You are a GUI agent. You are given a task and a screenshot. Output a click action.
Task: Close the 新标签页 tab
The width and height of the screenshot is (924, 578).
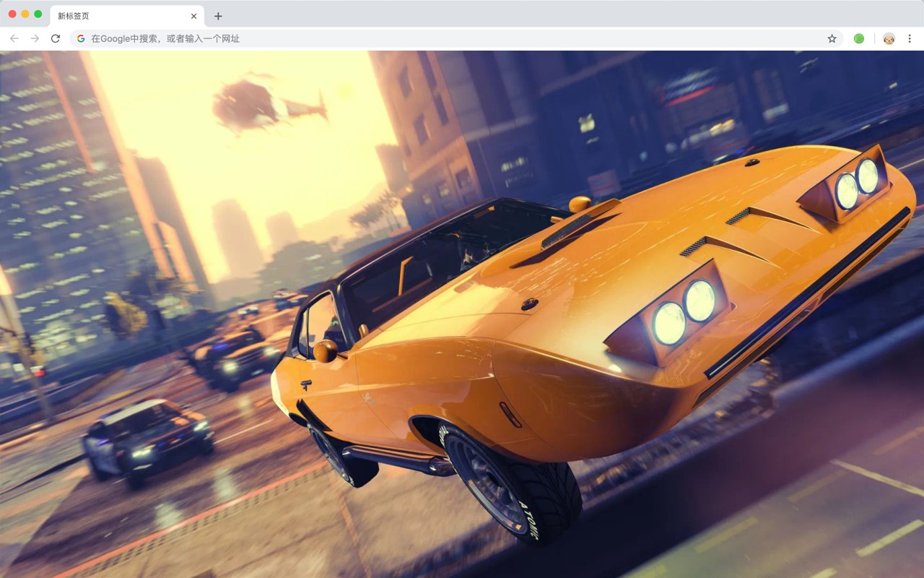tap(193, 16)
